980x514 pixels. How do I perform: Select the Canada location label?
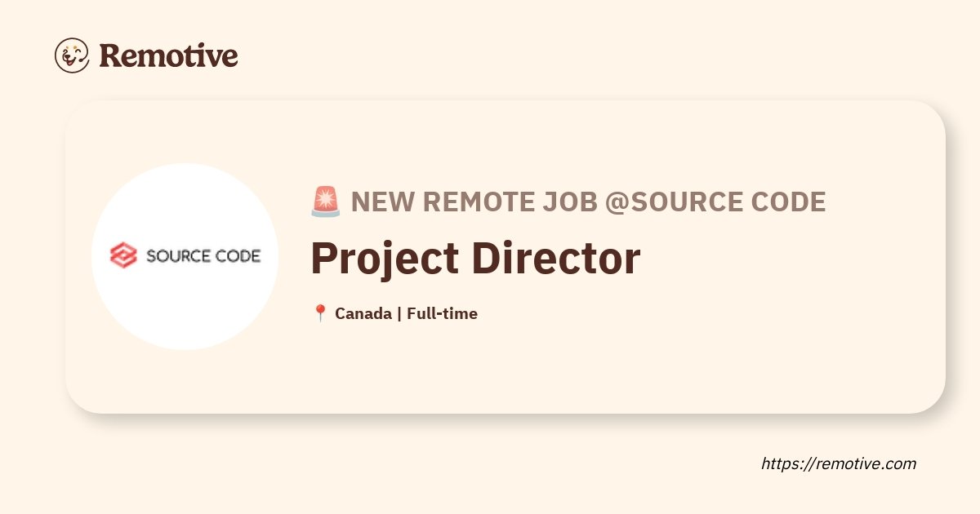pos(363,313)
